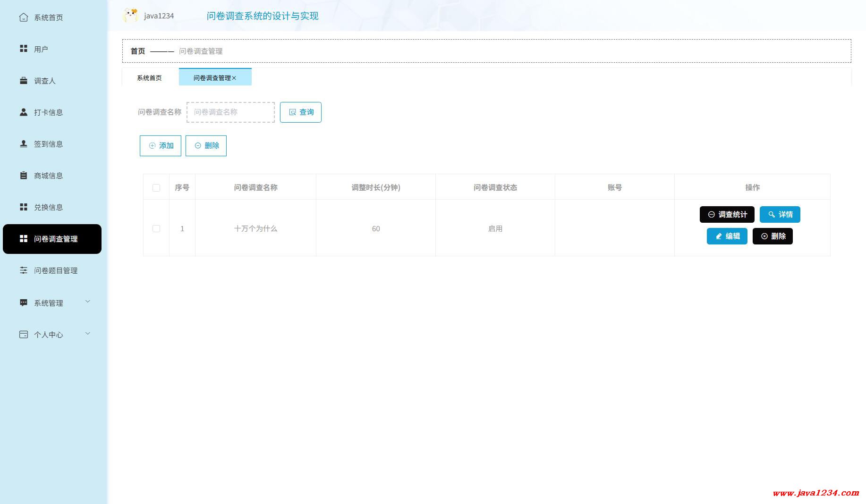Click the 启用 status cell
Image resolution: width=866 pixels, height=504 pixels.
point(495,228)
